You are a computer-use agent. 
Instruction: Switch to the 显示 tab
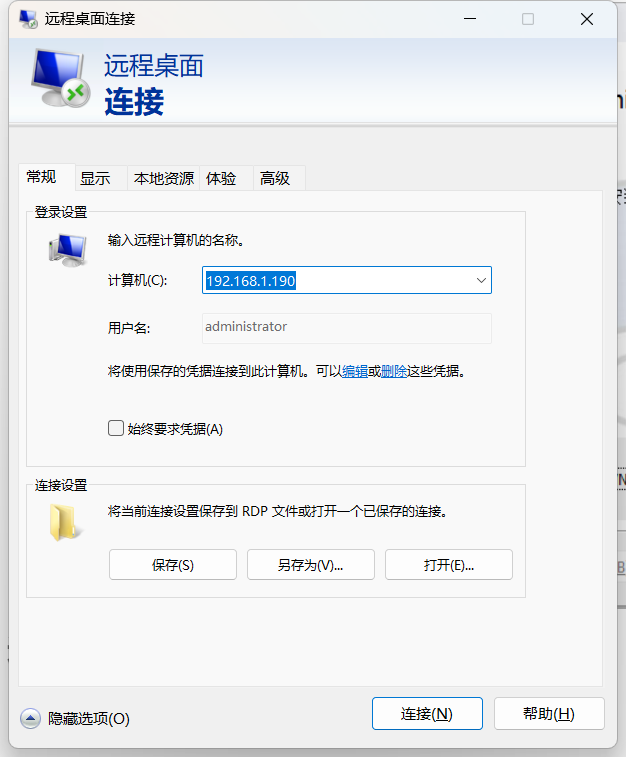click(x=95, y=179)
